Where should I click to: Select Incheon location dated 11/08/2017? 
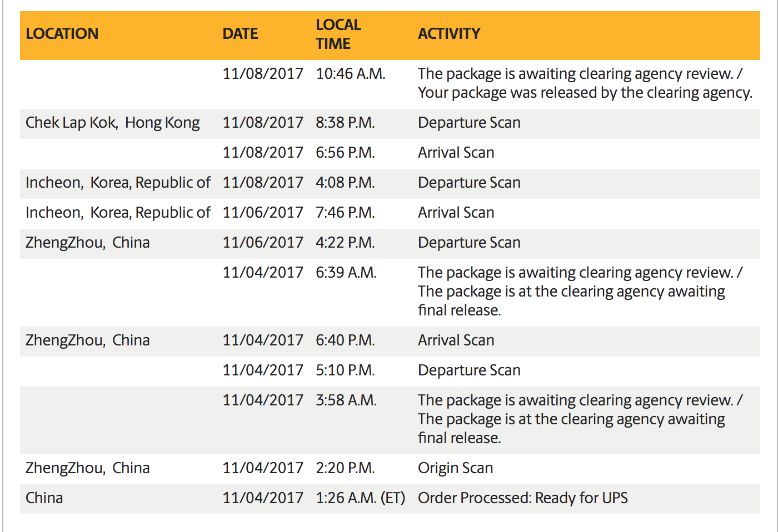tap(118, 183)
